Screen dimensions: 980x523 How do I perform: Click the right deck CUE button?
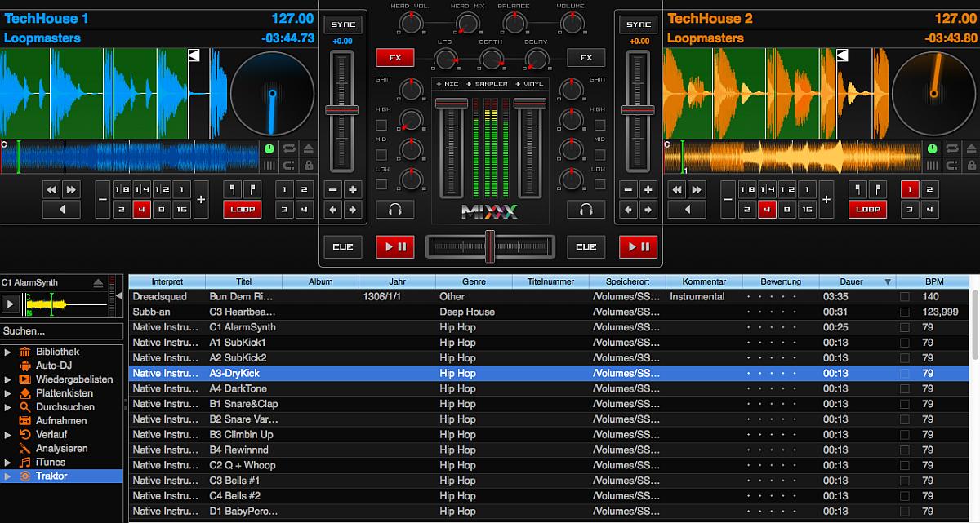click(586, 246)
